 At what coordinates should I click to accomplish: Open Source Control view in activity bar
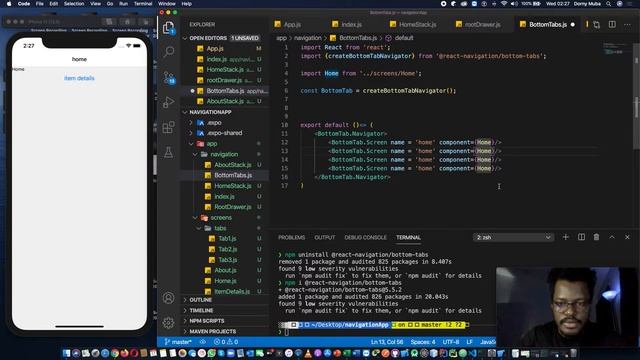click(169, 77)
